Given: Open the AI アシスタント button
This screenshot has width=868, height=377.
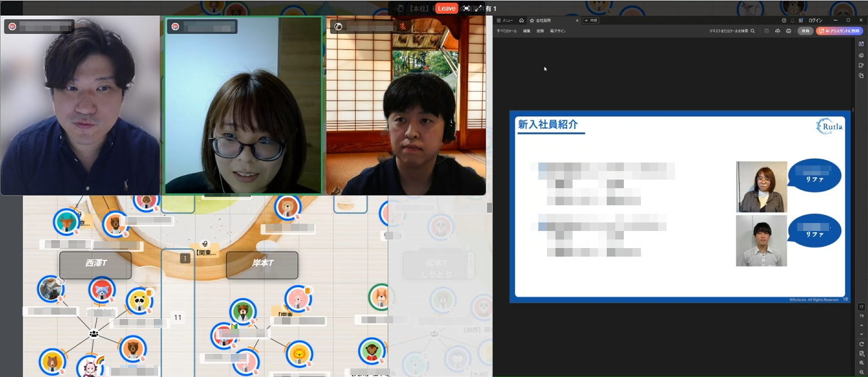Looking at the screenshot, I should click(x=839, y=31).
